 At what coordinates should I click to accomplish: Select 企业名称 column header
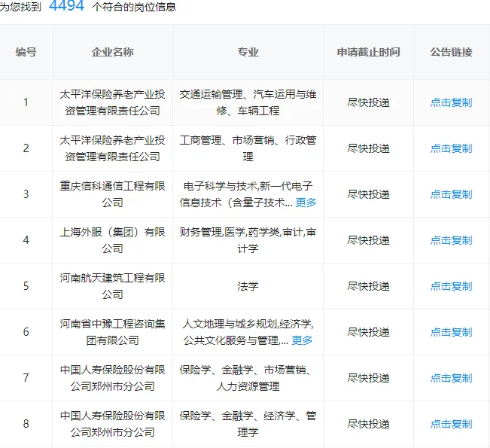[112, 52]
